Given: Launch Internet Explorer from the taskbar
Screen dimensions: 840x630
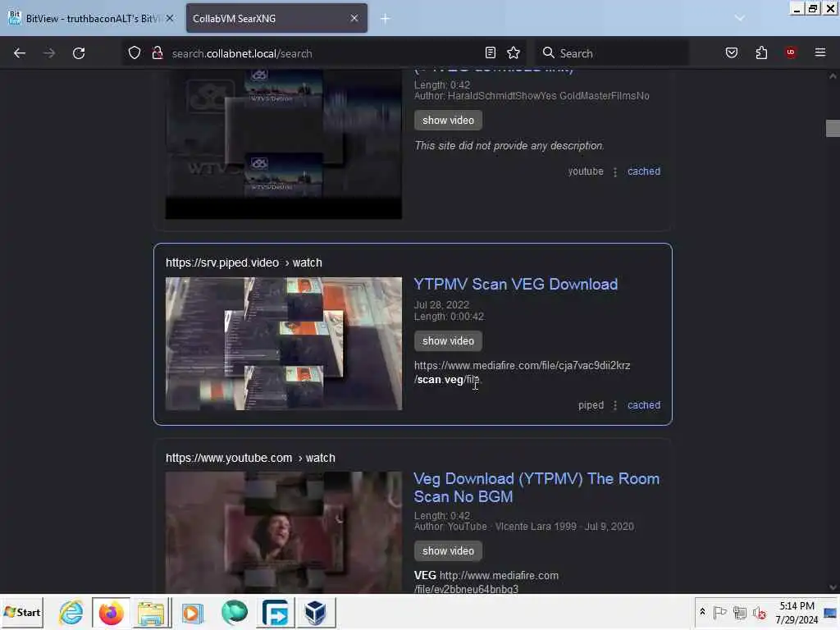Looking at the screenshot, I should 71,612.
